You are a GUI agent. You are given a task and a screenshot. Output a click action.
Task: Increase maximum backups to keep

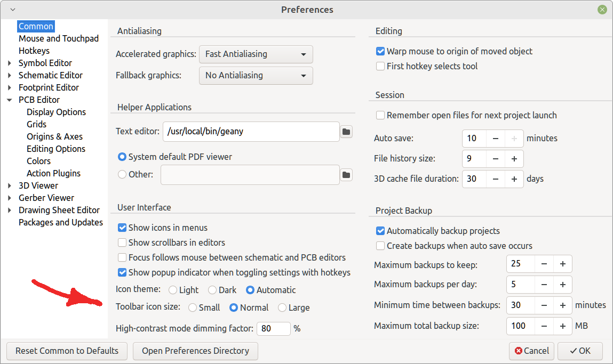(x=562, y=264)
